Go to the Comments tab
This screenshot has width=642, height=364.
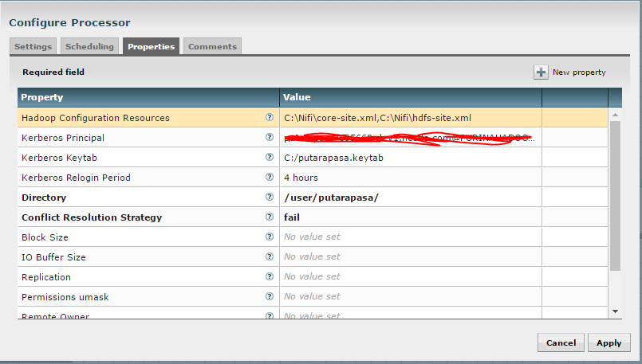tap(212, 46)
